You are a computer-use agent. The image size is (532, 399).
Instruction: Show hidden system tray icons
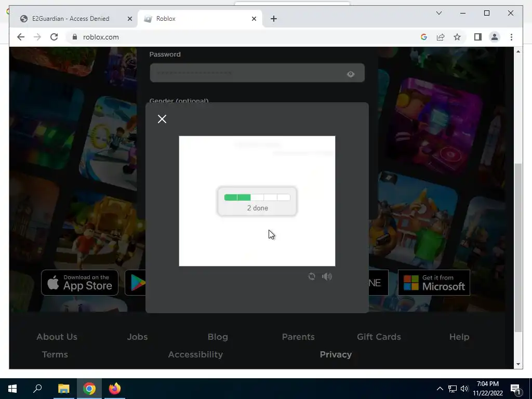[440, 389]
